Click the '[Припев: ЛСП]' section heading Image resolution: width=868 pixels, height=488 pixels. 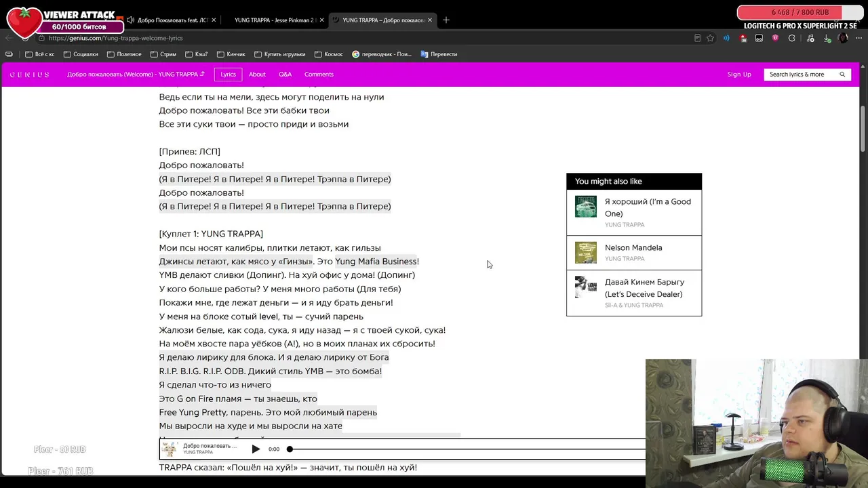pyautogui.click(x=190, y=152)
